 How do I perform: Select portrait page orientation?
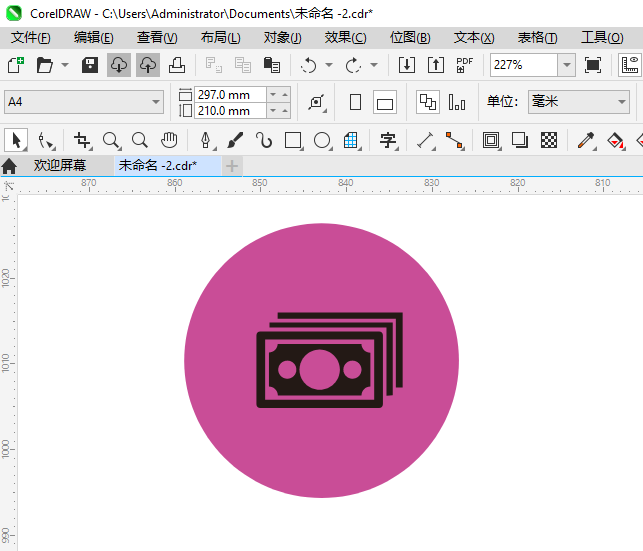point(356,102)
